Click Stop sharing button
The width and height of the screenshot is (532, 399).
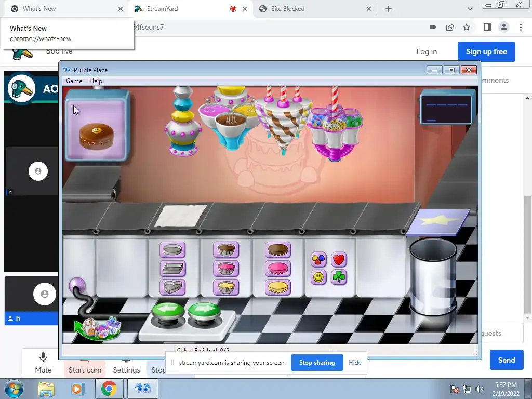(x=317, y=363)
